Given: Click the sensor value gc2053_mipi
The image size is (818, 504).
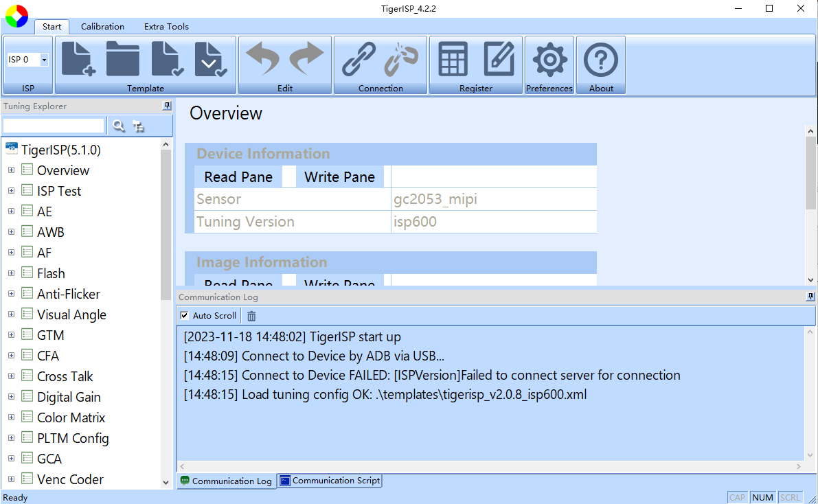Looking at the screenshot, I should [435, 199].
